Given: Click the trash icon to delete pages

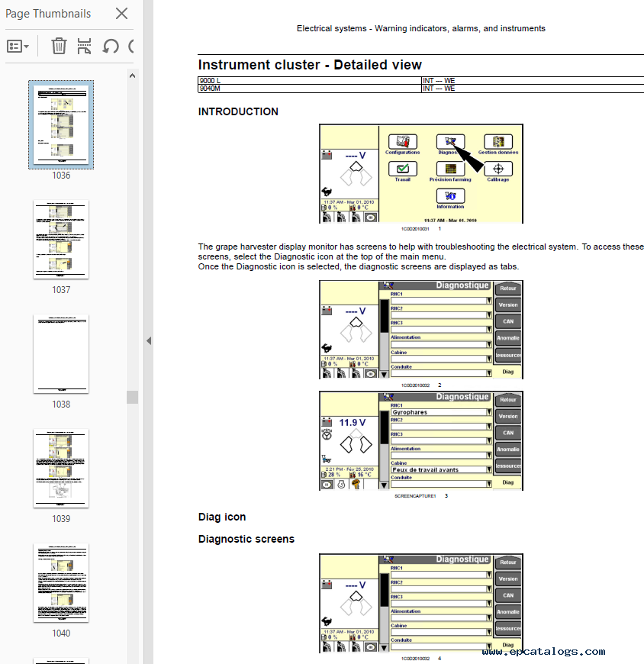Looking at the screenshot, I should point(59,46).
